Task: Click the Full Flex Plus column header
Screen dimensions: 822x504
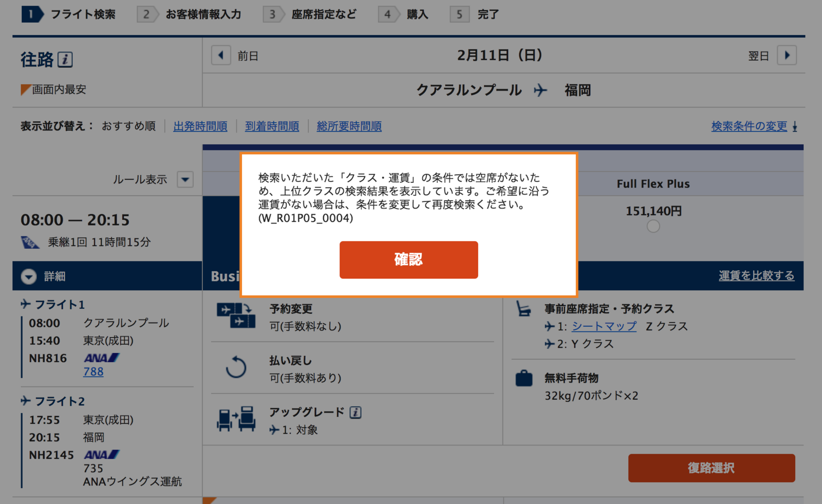Action: tap(653, 184)
